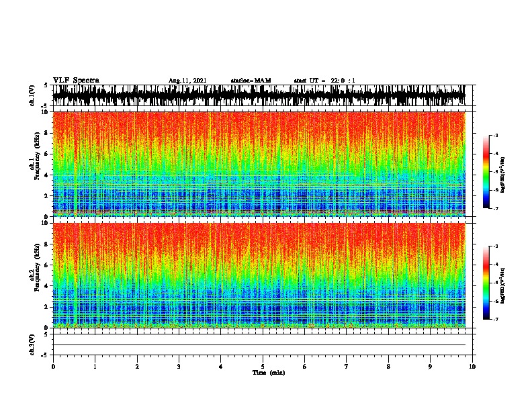Click time axis tick label "10" at bottom right
The image size is (532, 411).
[472, 367]
